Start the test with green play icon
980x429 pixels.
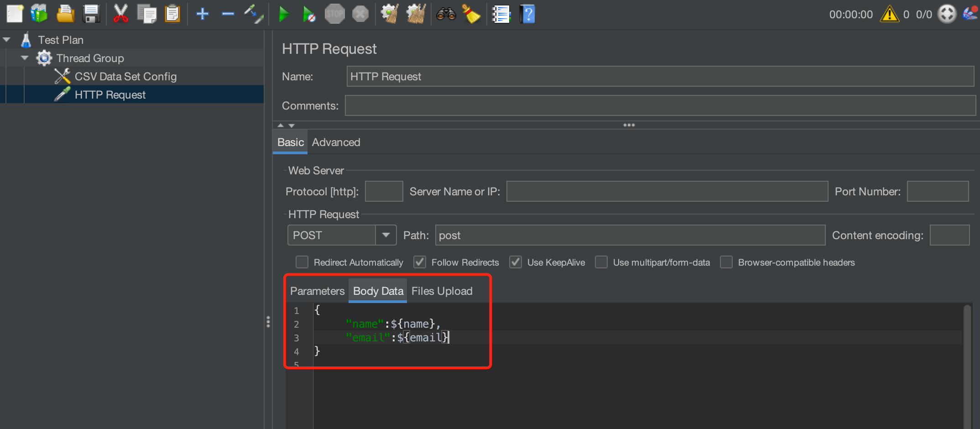pyautogui.click(x=284, y=14)
